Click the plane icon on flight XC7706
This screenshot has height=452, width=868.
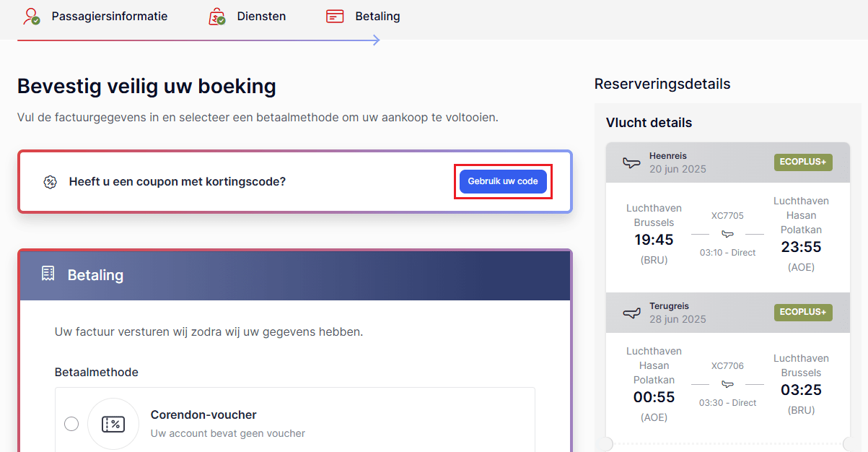727,385
